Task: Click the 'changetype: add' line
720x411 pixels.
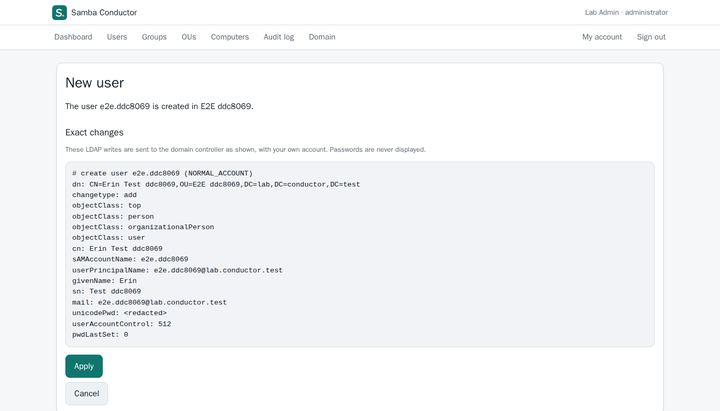Action: (104, 195)
